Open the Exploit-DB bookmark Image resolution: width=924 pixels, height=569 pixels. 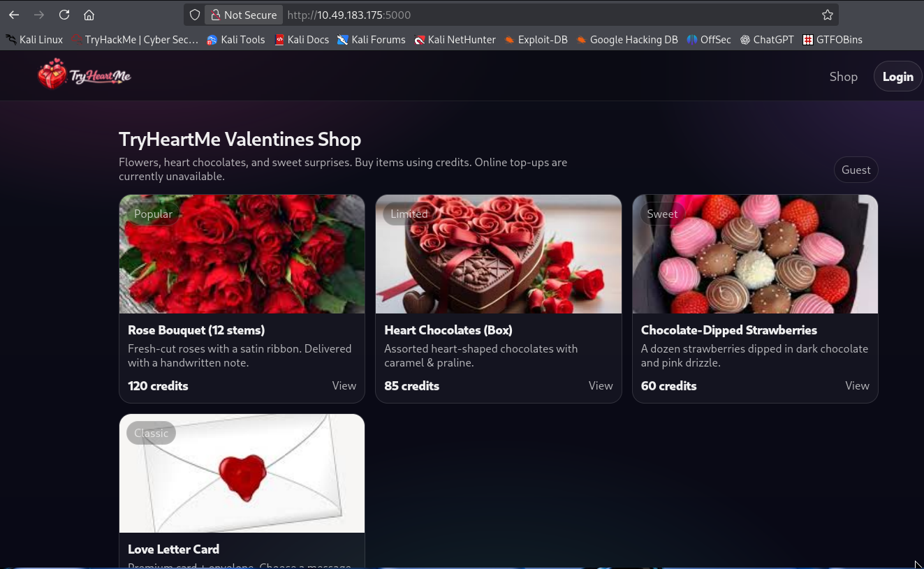536,40
